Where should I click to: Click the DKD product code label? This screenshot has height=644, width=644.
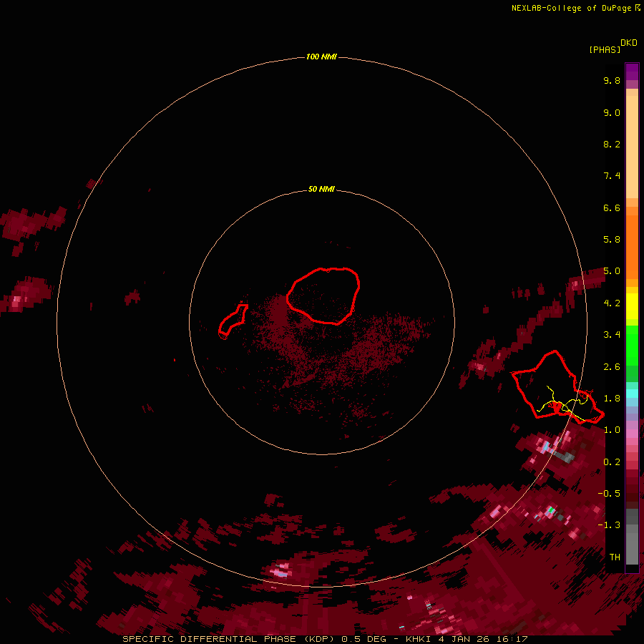tap(629, 43)
